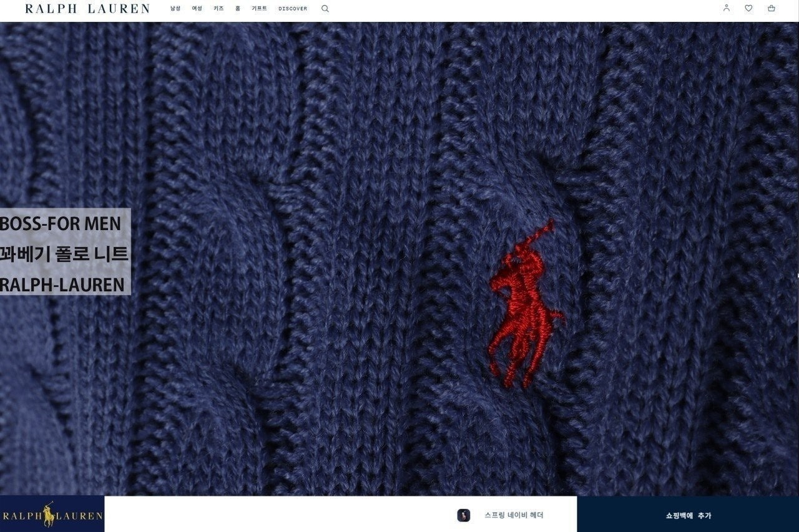
Task: Open the account profile icon
Action: pyautogui.click(x=726, y=8)
